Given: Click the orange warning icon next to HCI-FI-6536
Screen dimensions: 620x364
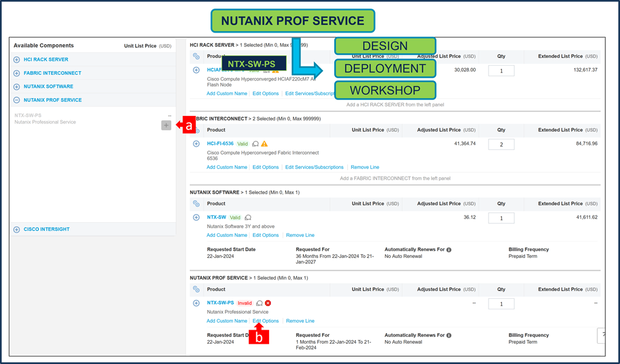Looking at the screenshot, I should [264, 144].
